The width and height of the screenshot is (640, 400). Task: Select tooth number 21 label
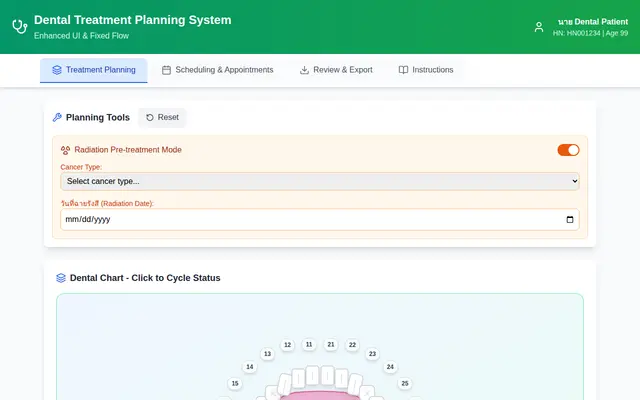pos(331,344)
